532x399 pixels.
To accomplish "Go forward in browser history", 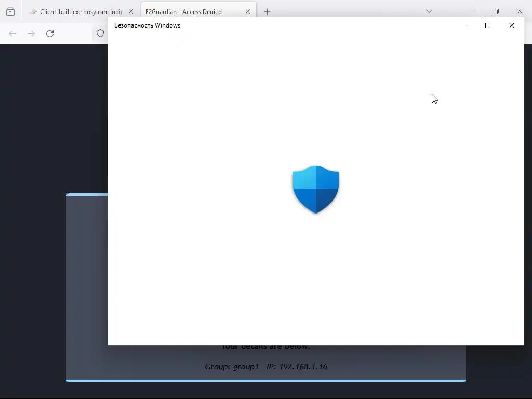I will [x=31, y=34].
